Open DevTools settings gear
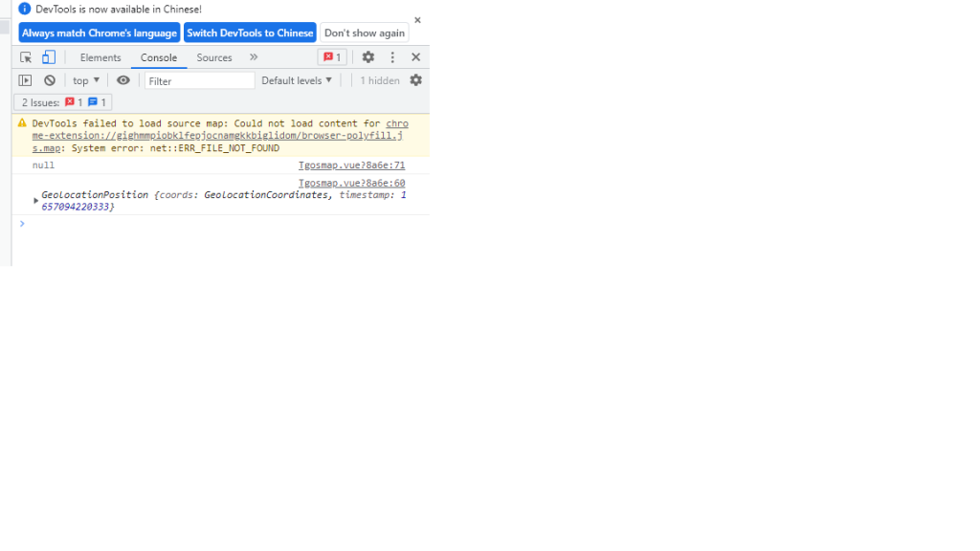The width and height of the screenshot is (980, 551). [x=368, y=56]
